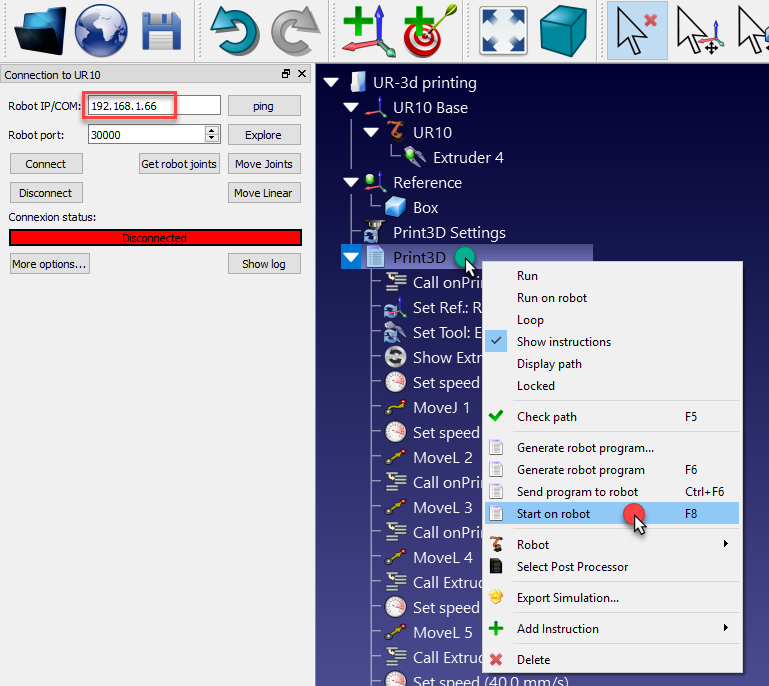
Task: Click the red Disconnected status bar
Action: (x=155, y=238)
